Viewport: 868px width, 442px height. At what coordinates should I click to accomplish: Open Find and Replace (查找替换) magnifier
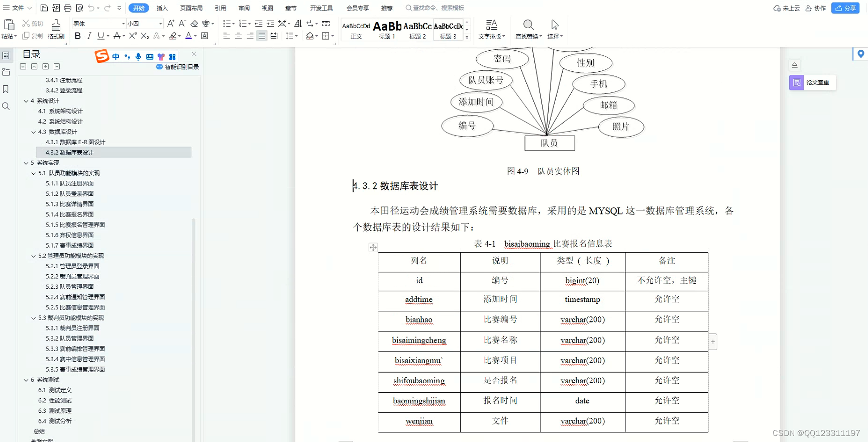click(528, 29)
